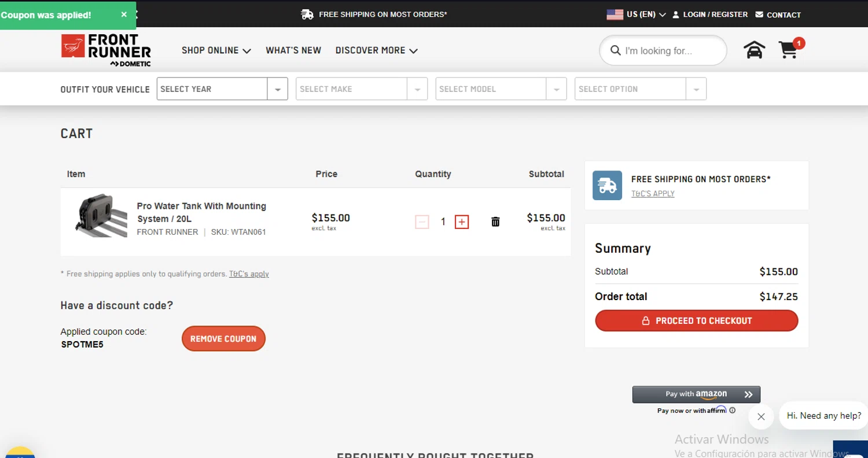The image size is (868, 458).
Task: Click Proceed to Checkout
Action: point(697,320)
